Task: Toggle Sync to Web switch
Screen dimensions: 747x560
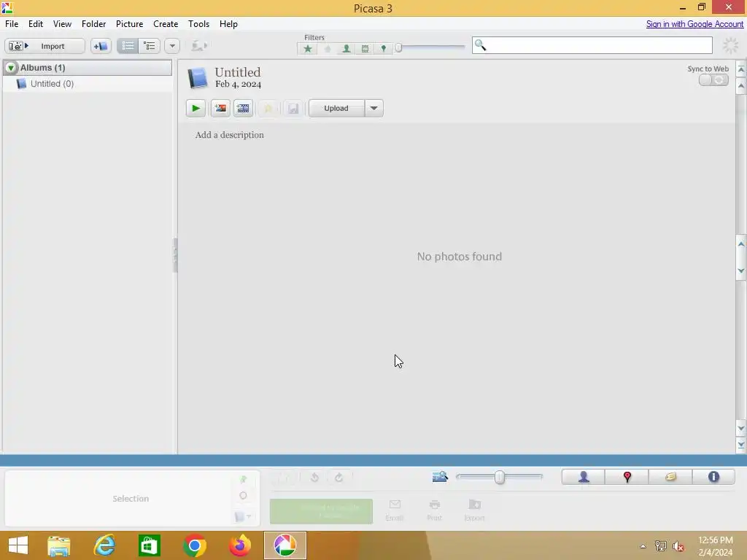Action: pyautogui.click(x=713, y=80)
